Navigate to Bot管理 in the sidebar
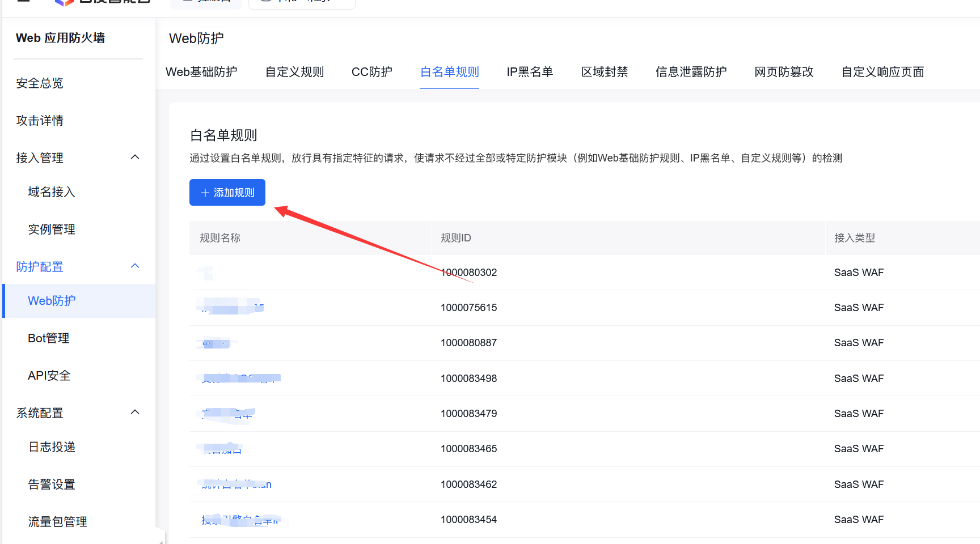Screen dimensions: 980x544 [x=48, y=338]
